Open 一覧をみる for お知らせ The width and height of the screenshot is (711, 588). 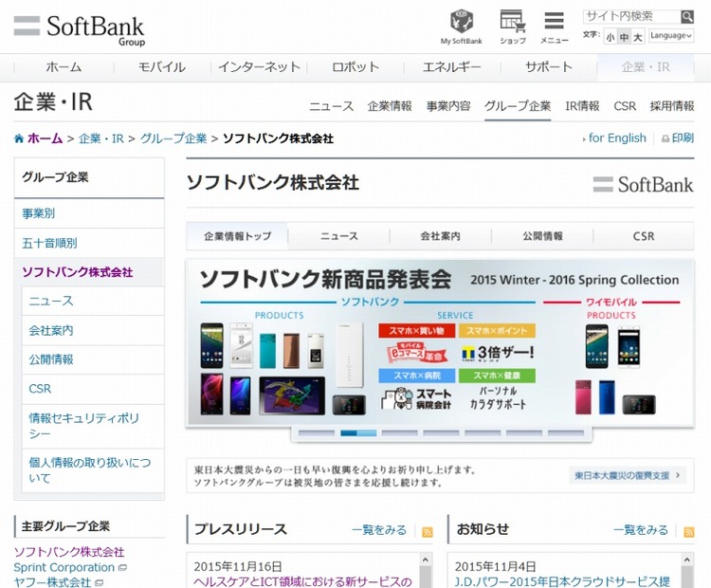pos(641,530)
